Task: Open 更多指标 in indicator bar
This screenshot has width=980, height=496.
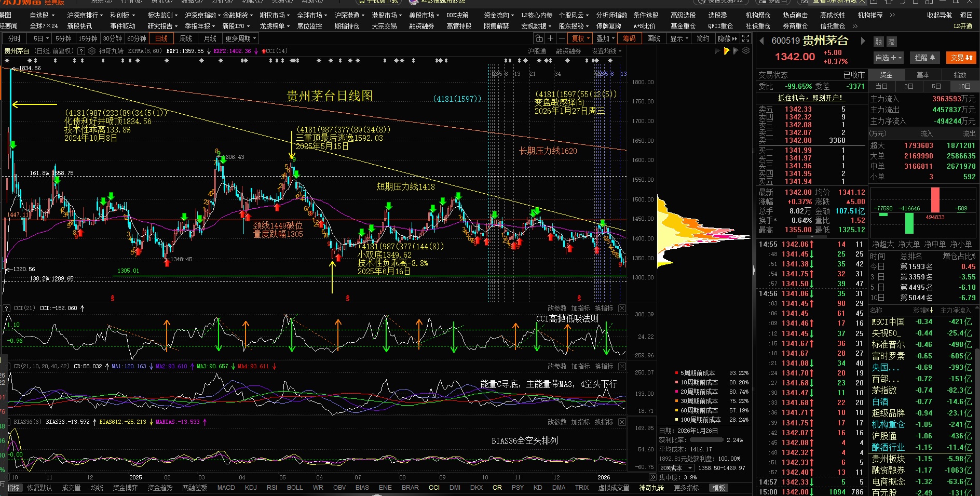Action: (686, 488)
